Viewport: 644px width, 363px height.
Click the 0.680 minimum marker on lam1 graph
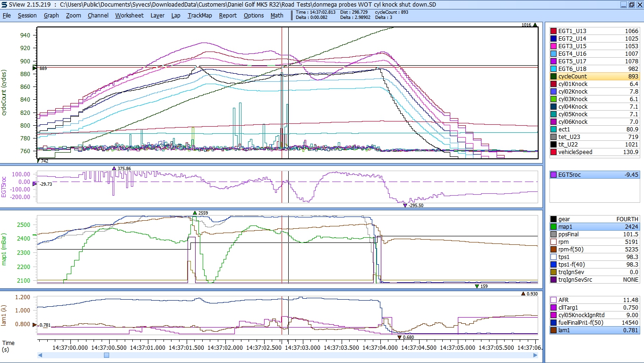point(399,337)
